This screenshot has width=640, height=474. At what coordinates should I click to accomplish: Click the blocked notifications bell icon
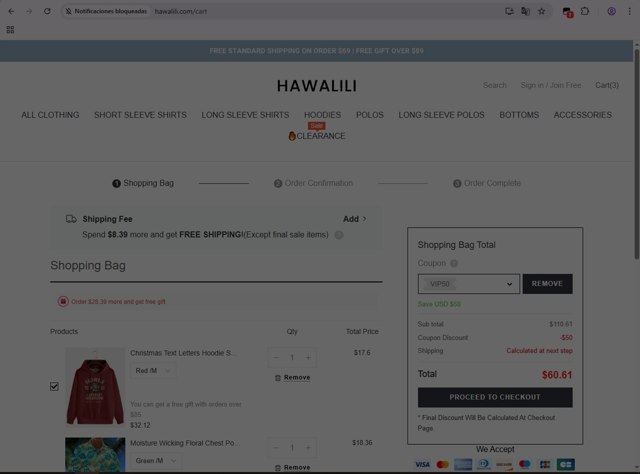pos(69,11)
